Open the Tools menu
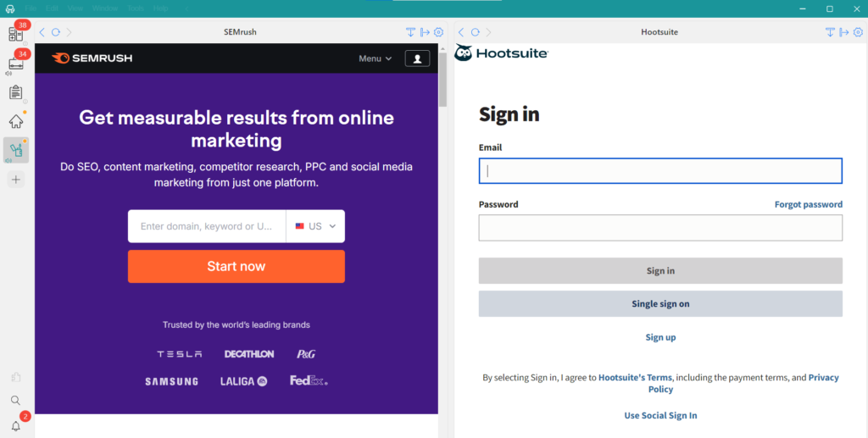The height and width of the screenshot is (438, 868). 136,8
